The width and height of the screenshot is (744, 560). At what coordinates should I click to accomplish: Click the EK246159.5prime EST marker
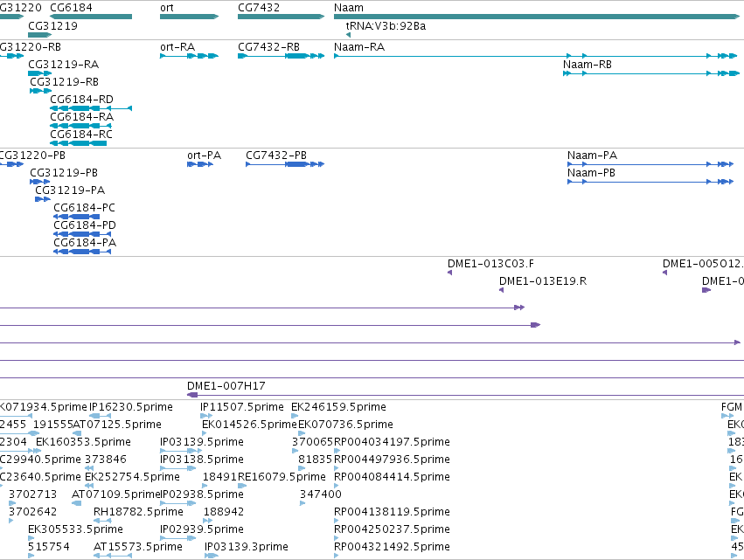295,416
